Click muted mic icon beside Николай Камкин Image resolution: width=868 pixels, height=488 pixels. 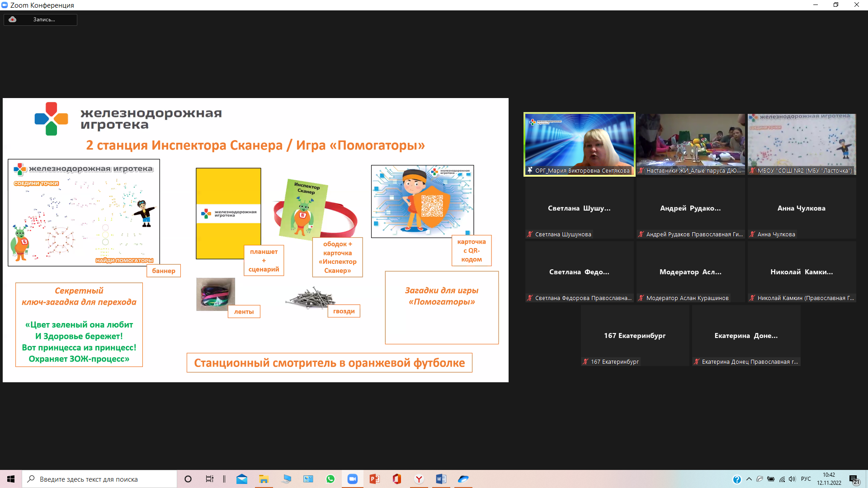[752, 298]
